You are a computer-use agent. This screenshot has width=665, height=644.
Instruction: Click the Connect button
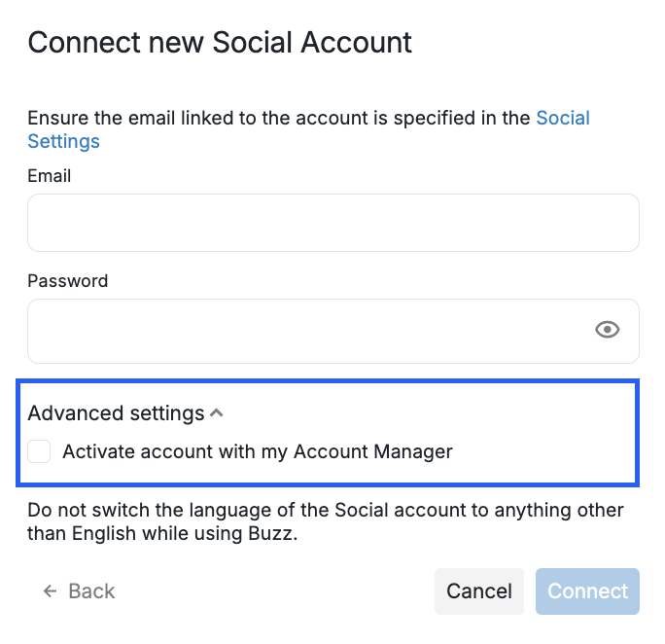click(x=587, y=591)
